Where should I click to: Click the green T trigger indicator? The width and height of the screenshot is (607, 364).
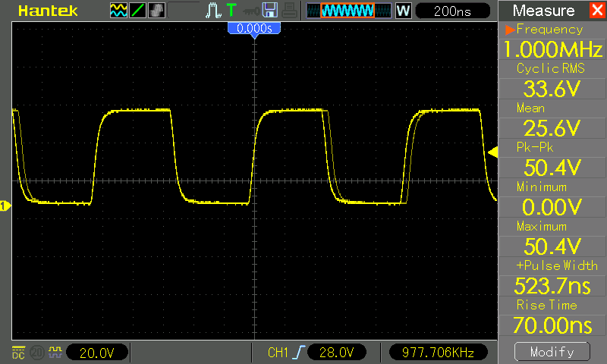[x=231, y=10]
